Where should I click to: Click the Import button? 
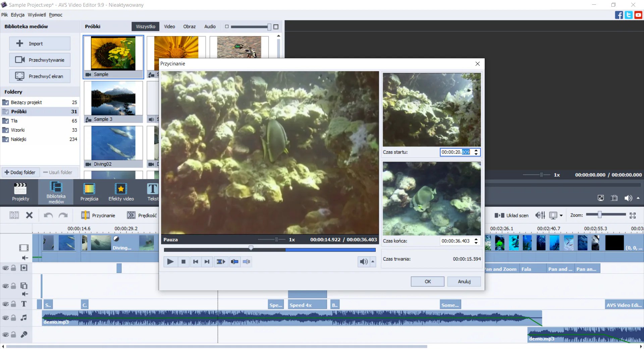click(x=40, y=43)
